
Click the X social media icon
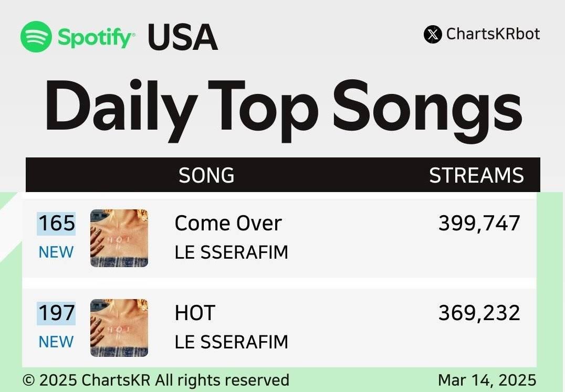coord(433,35)
